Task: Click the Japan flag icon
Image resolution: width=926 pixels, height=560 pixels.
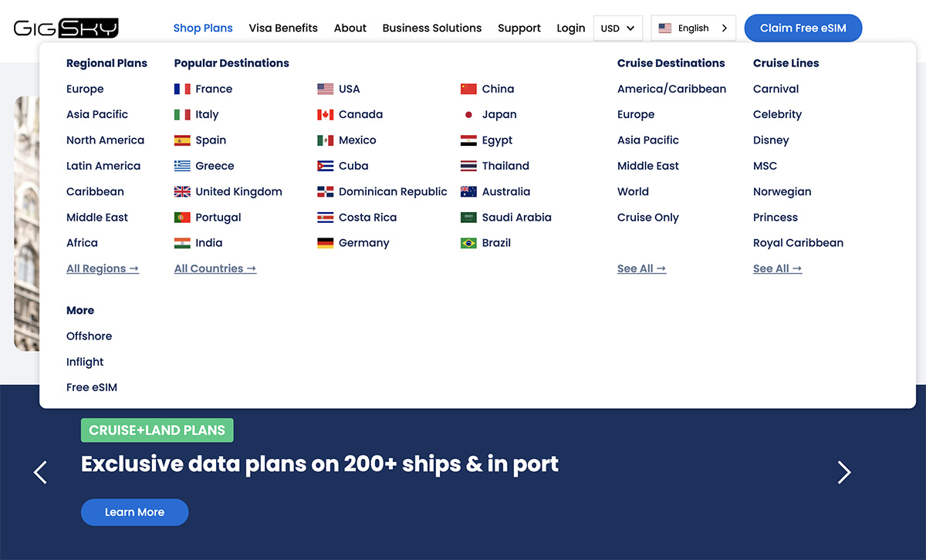Action: click(468, 114)
